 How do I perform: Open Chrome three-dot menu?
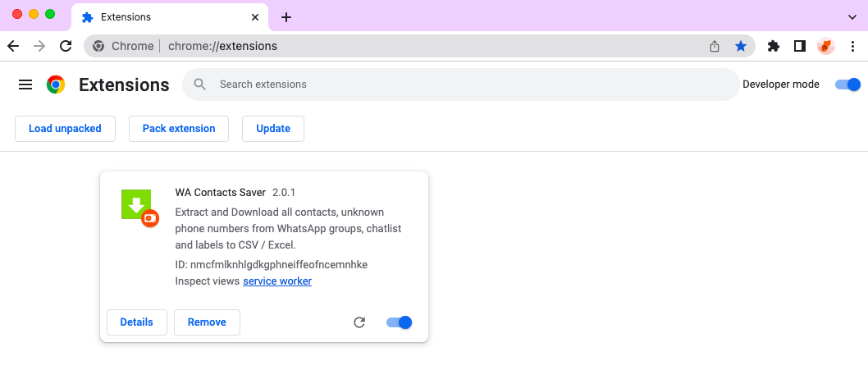[x=852, y=46]
